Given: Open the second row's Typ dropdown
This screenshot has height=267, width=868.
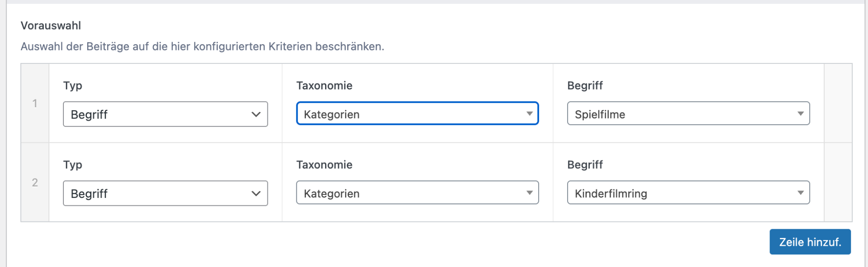Looking at the screenshot, I should pos(165,193).
